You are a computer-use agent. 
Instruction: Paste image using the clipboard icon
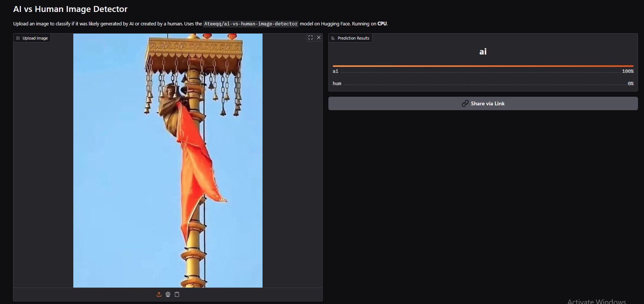[177, 294]
